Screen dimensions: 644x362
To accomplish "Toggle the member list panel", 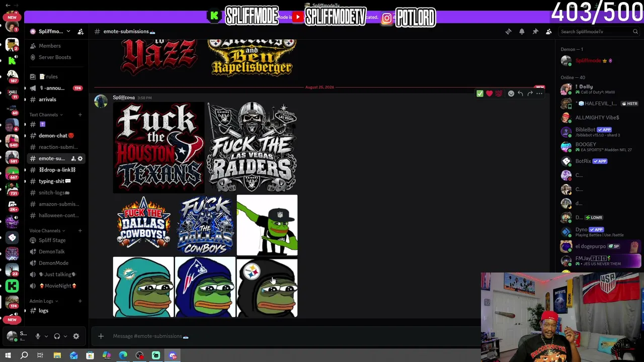I will click(x=549, y=32).
